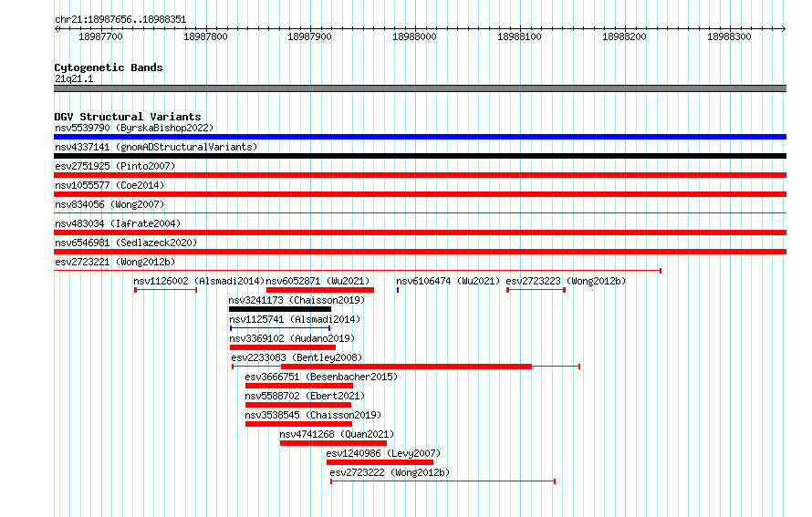The image size is (812, 517).
Task: Open the nsv4337141 (gnomADStructuralVariants) label
Action: (x=156, y=147)
